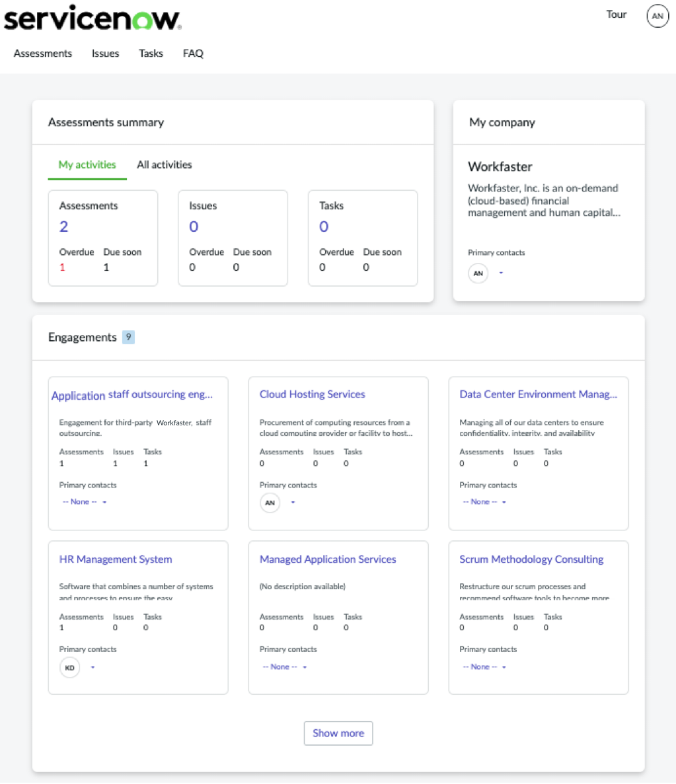Screen dimensions: 676x784
Task: Click the Assessments count 2
Action: [63, 227]
